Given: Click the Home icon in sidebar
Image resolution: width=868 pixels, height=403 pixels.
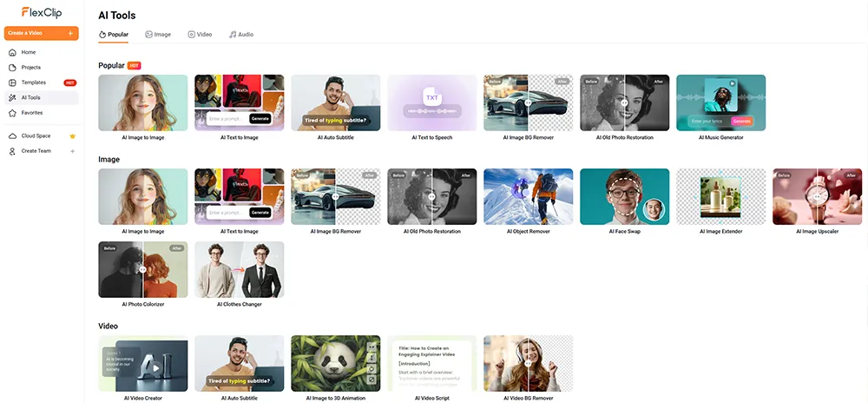Looking at the screenshot, I should point(12,52).
